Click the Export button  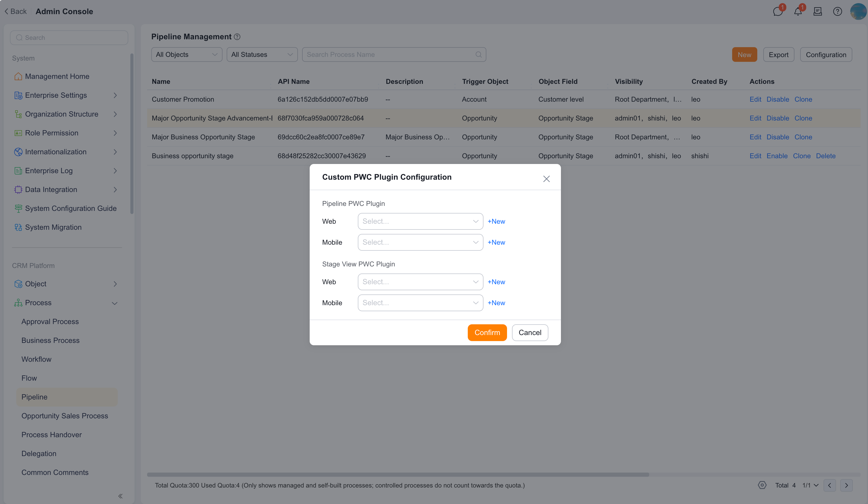(778, 54)
